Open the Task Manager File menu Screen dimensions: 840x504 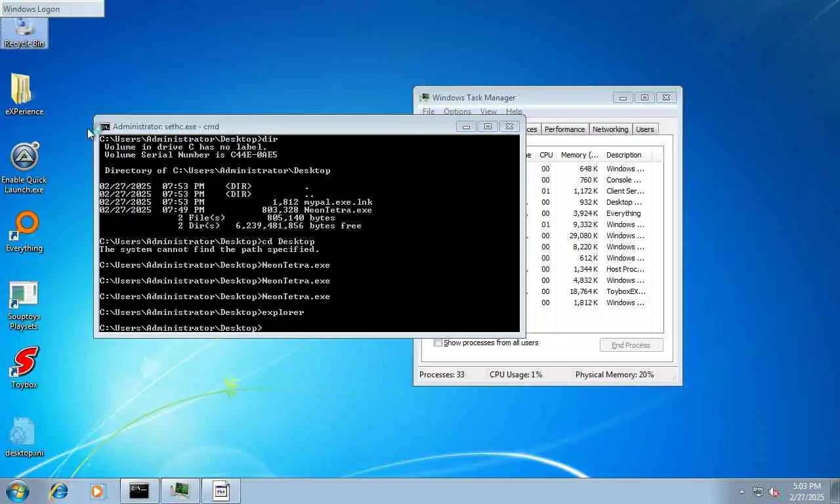(x=429, y=112)
